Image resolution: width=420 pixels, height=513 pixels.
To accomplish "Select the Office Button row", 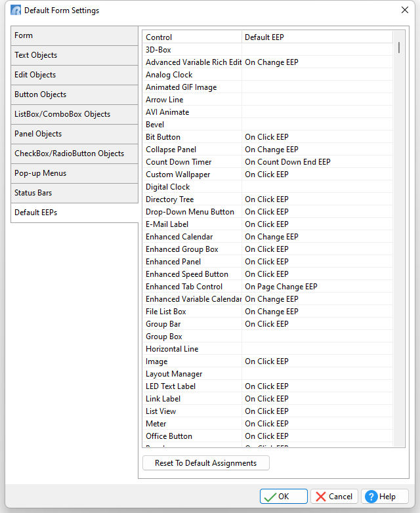I will [x=268, y=436].
